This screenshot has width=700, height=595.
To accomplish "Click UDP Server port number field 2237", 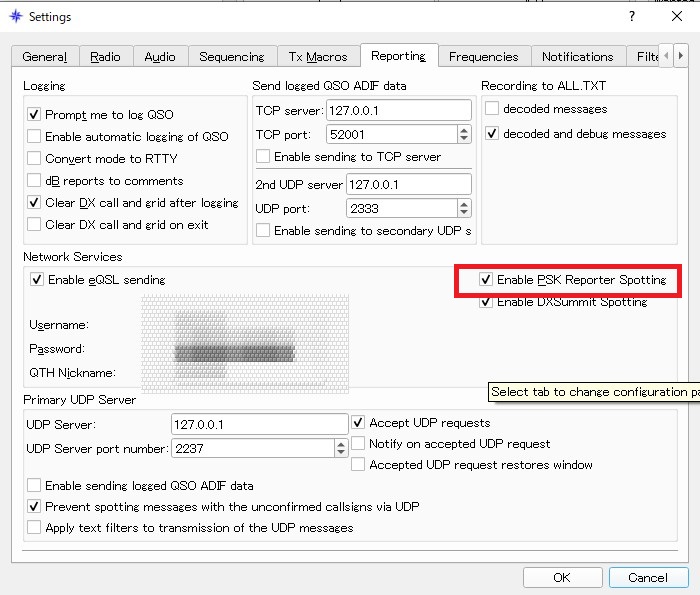I will click(252, 448).
